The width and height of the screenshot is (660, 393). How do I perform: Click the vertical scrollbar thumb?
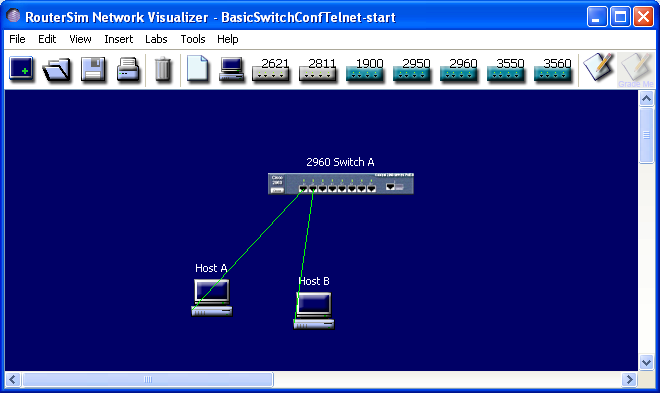click(x=647, y=135)
